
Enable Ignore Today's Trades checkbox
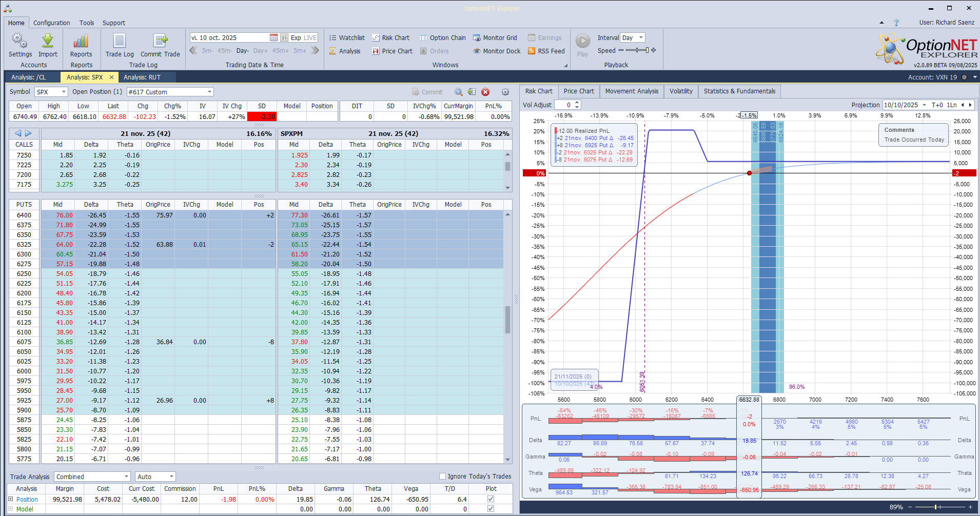[x=442, y=477]
